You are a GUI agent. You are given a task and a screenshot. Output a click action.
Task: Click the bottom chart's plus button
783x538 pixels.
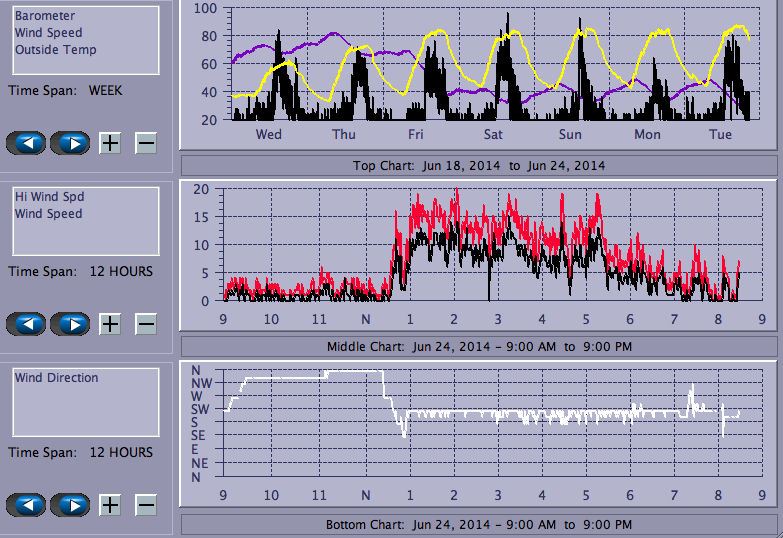pyautogui.click(x=110, y=505)
